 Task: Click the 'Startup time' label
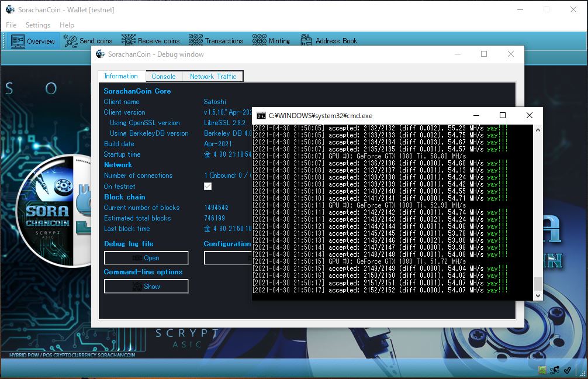click(122, 154)
